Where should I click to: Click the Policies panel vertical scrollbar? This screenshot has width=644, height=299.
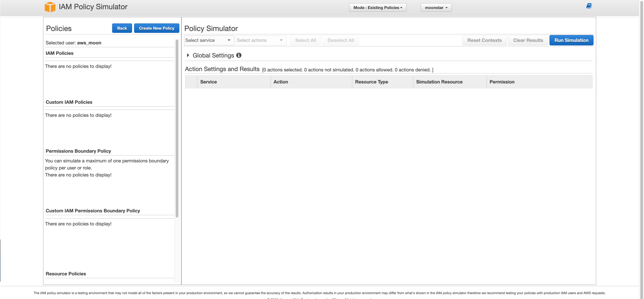coord(177,129)
